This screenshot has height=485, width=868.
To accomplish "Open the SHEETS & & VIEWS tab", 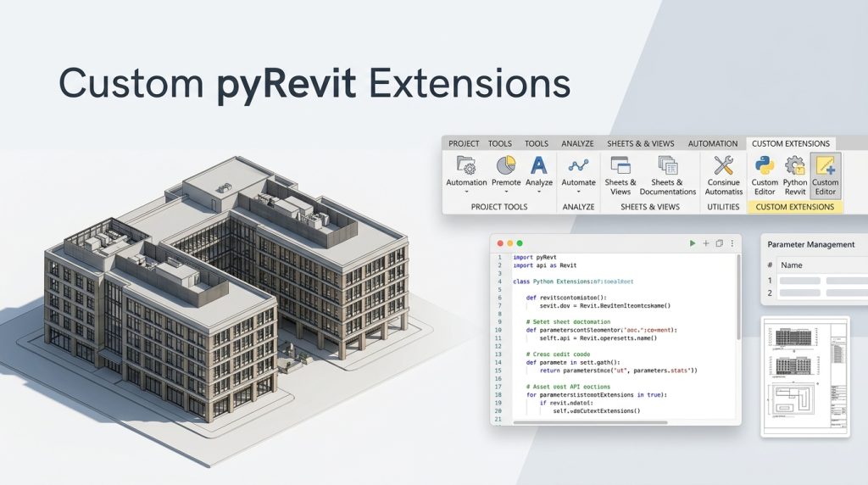I will click(x=641, y=143).
